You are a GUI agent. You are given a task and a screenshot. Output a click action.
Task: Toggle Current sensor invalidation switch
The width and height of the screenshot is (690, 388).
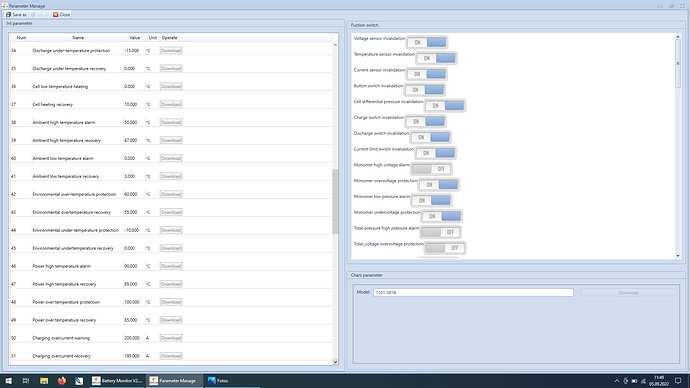[x=426, y=74]
